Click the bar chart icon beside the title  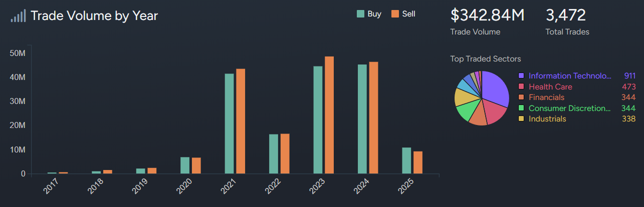click(18, 16)
